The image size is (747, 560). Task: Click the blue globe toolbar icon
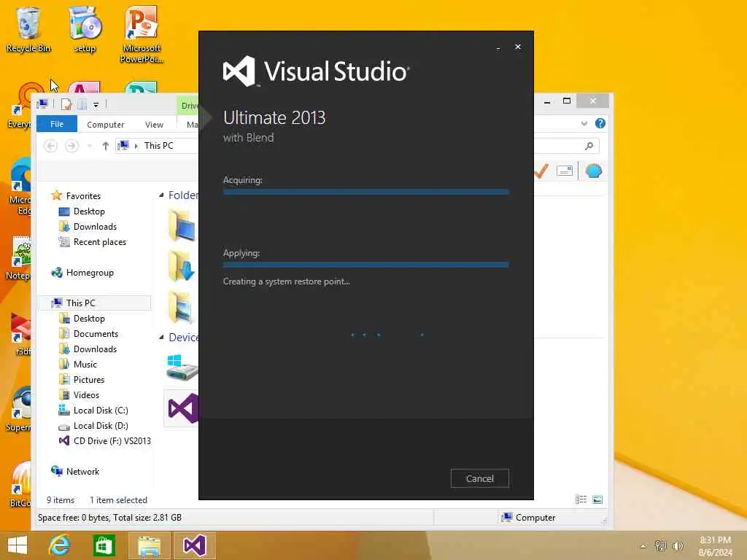click(594, 171)
